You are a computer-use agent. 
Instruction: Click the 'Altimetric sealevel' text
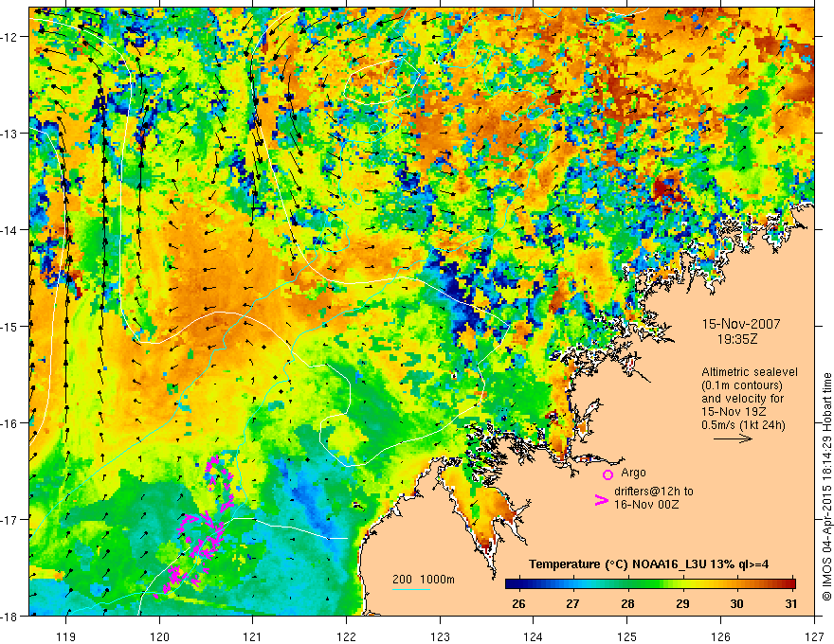click(750, 372)
